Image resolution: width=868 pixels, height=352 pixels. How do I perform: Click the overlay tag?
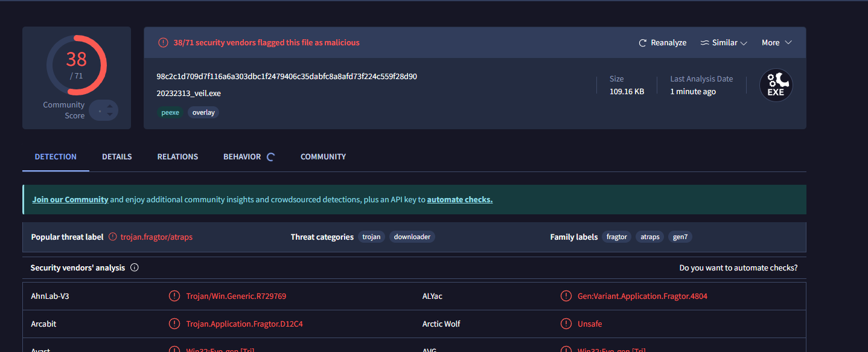(x=203, y=112)
